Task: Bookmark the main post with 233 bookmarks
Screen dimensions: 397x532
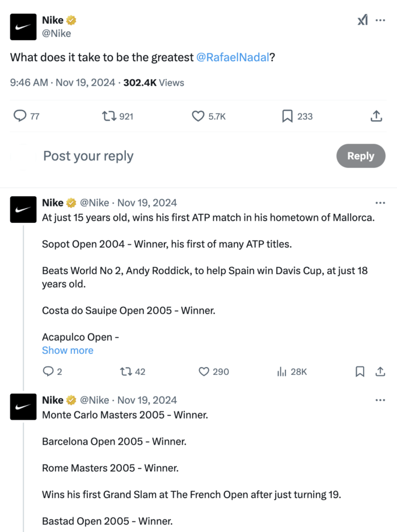Action: click(288, 116)
